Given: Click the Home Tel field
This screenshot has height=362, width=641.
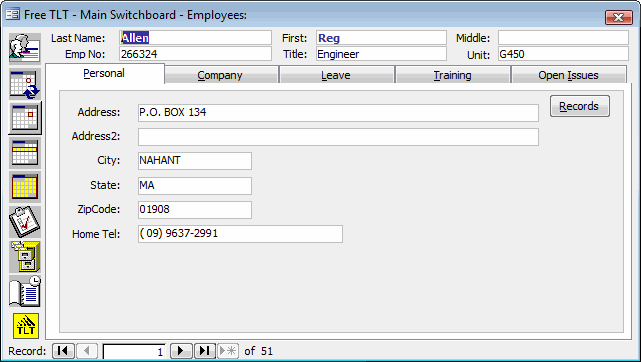Looking at the screenshot, I should point(240,234).
